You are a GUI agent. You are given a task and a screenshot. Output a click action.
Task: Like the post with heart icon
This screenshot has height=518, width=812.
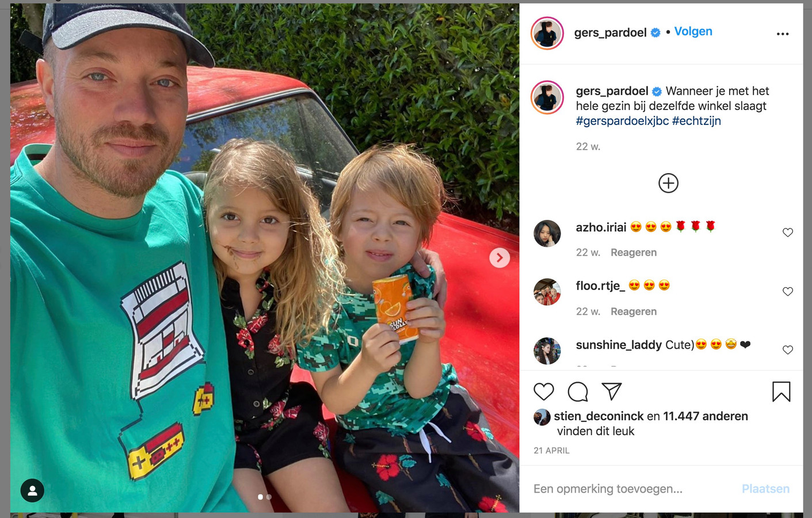coord(543,392)
